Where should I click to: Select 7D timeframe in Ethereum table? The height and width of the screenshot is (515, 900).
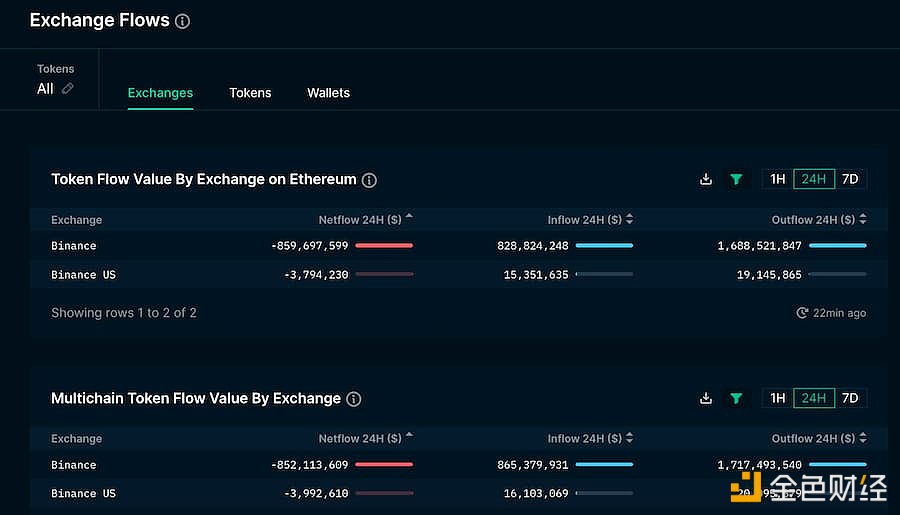click(x=850, y=179)
